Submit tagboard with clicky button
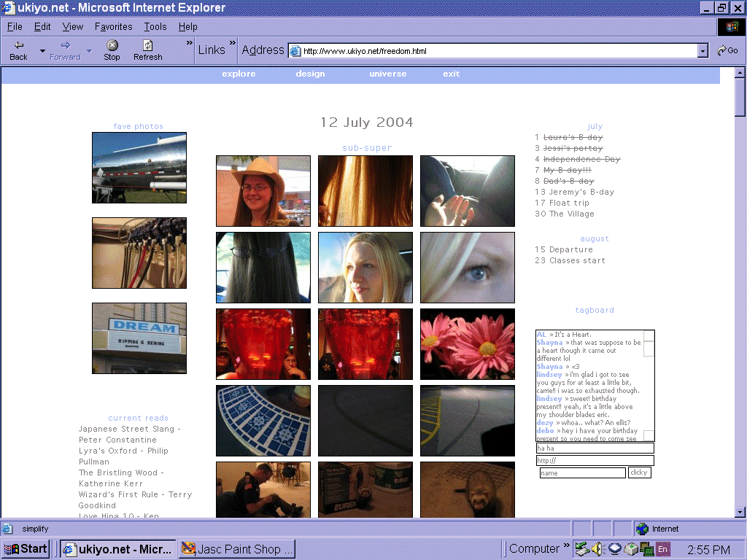 tap(639, 472)
